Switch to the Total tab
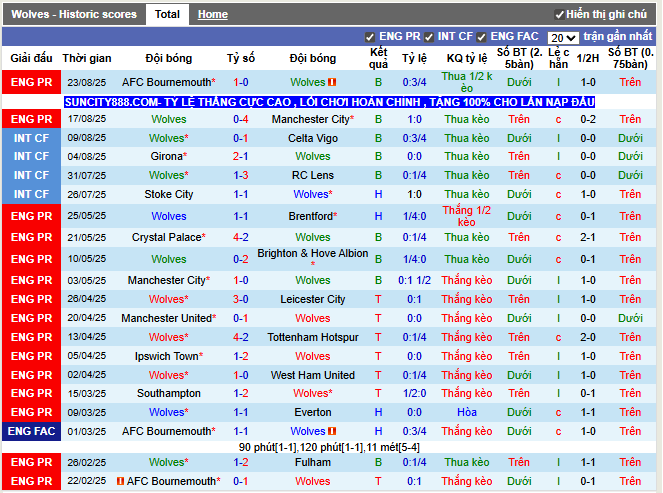 click(x=167, y=14)
